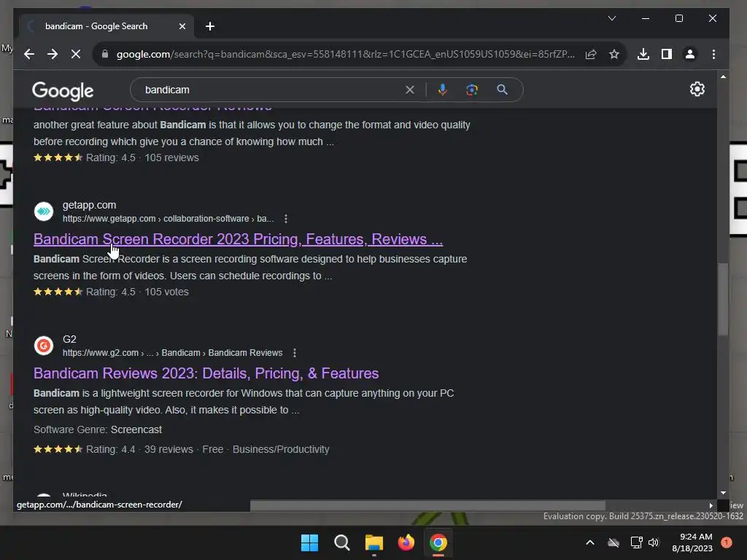Open Bandicam Reviews 2023 Details link
This screenshot has height=560, width=747.
[x=206, y=373]
